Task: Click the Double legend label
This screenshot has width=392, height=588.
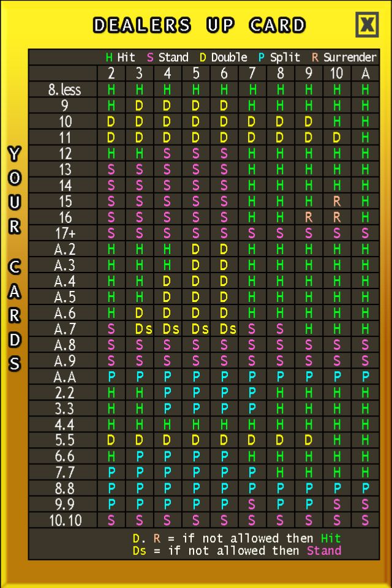Action: click(x=224, y=58)
